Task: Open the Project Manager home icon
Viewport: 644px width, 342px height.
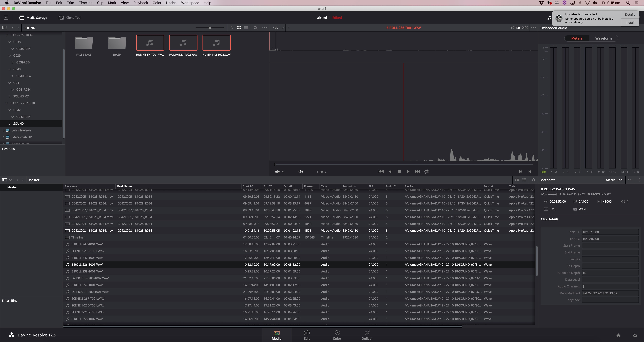Action: point(618,335)
